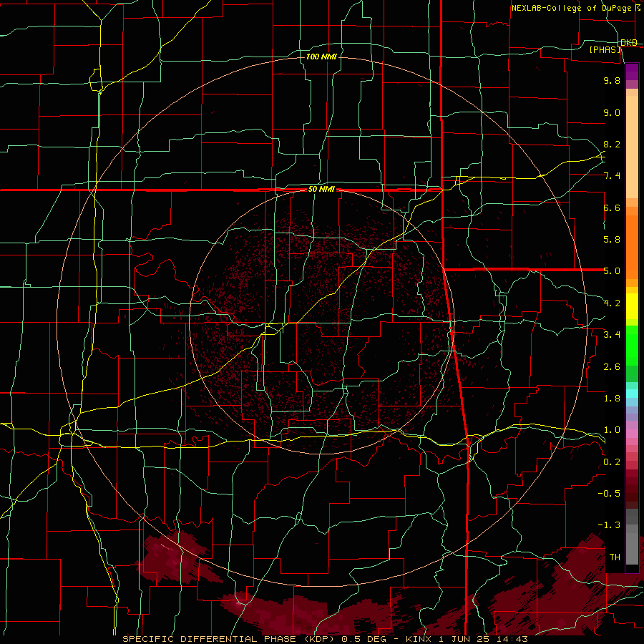Click the -1.3 value on the color scale
The height and width of the screenshot is (644, 644).
tap(609, 525)
